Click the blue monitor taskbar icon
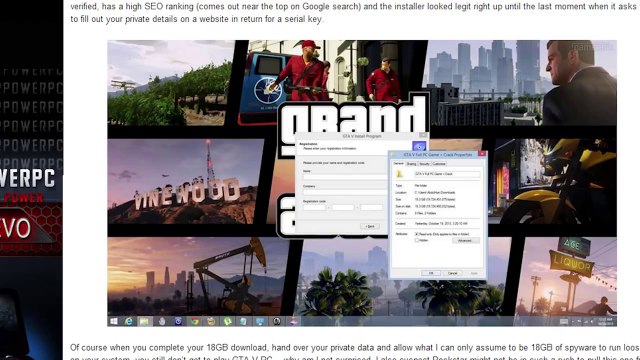Viewport: 640px width, 360px height. tap(260, 321)
